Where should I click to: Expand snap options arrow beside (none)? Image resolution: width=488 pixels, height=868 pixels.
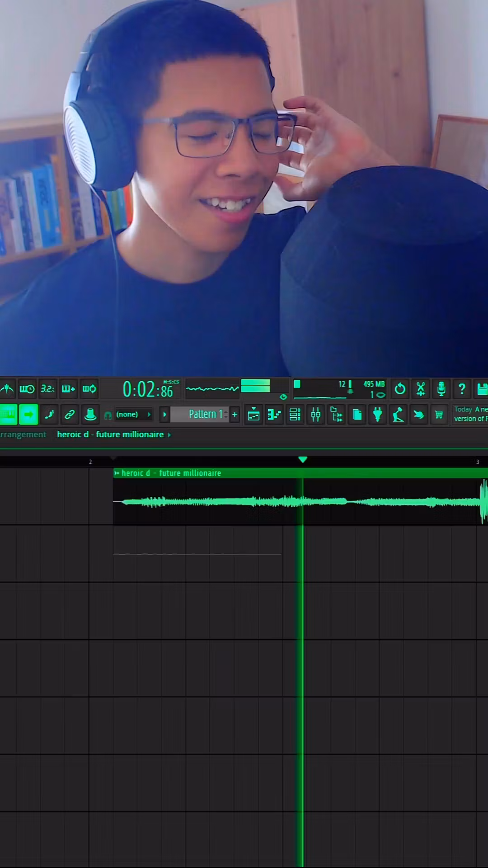tap(149, 415)
